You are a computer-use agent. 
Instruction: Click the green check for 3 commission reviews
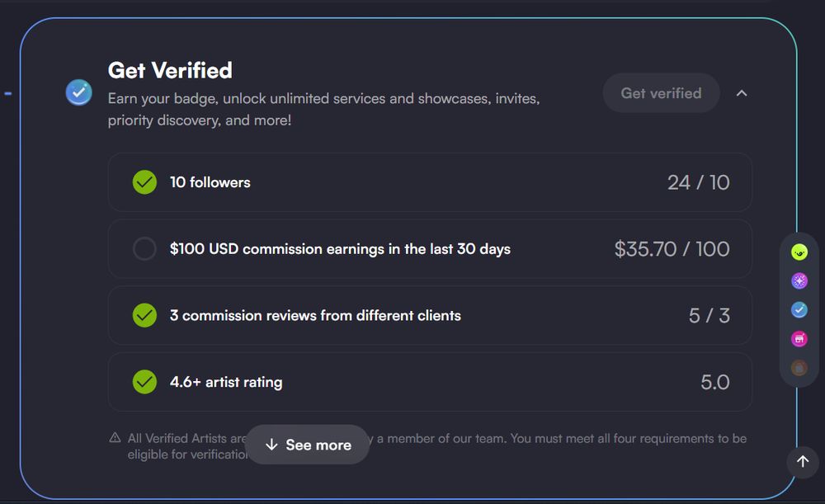(144, 315)
